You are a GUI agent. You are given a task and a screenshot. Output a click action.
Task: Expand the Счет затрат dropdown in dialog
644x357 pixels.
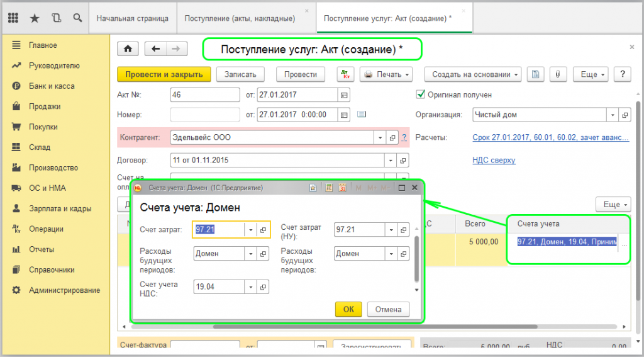click(250, 230)
